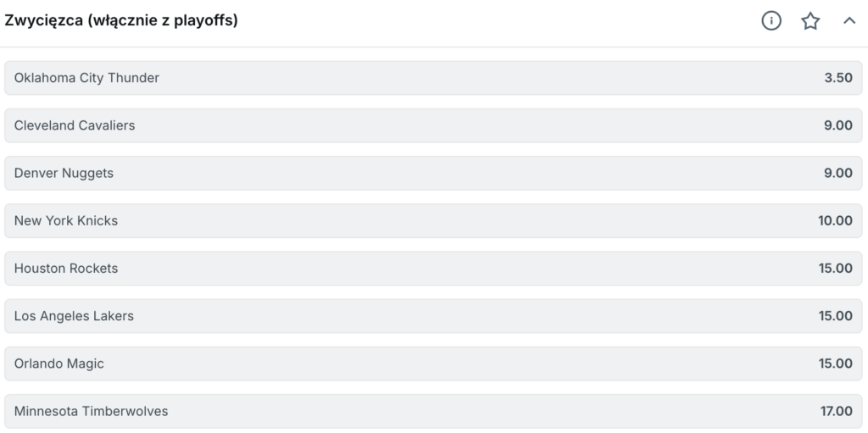Select New York Knicks outcome
The width and height of the screenshot is (868, 433).
pyautogui.click(x=432, y=220)
